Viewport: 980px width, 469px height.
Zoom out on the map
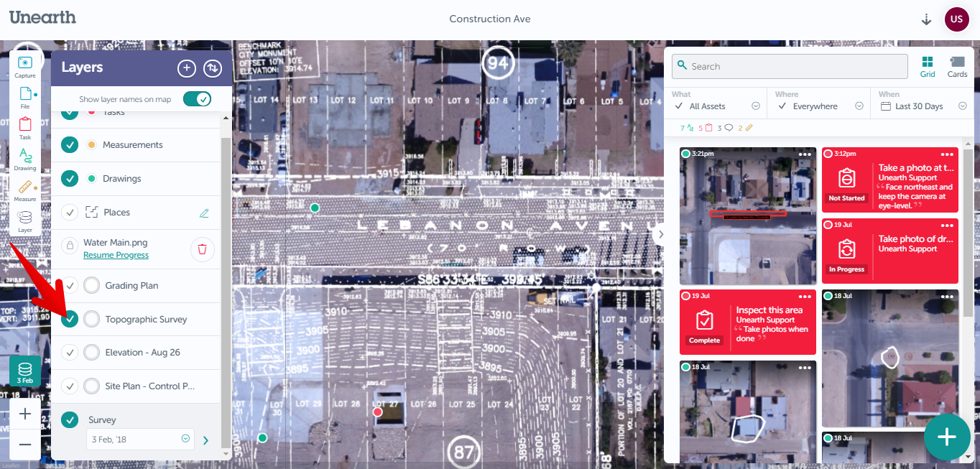[25, 445]
